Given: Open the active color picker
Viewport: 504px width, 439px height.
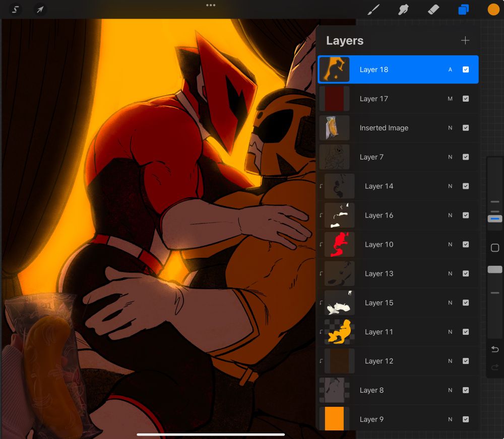Looking at the screenshot, I should pyautogui.click(x=493, y=10).
